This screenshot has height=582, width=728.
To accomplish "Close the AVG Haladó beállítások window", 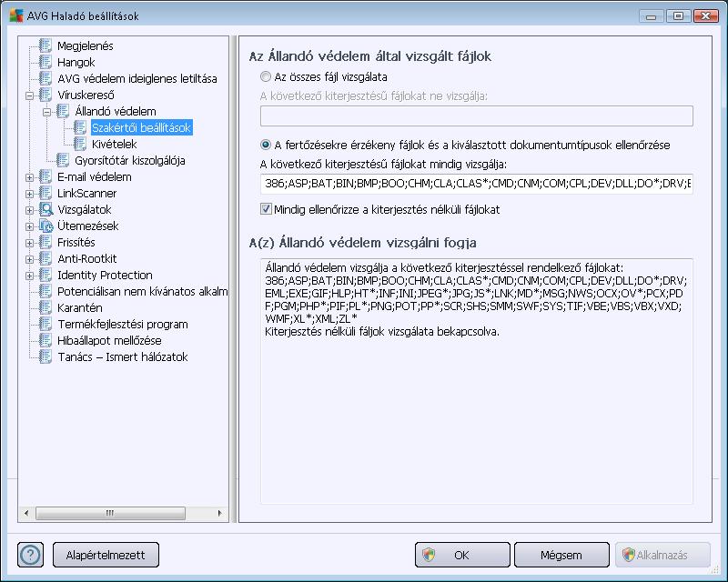I will point(706,16).
